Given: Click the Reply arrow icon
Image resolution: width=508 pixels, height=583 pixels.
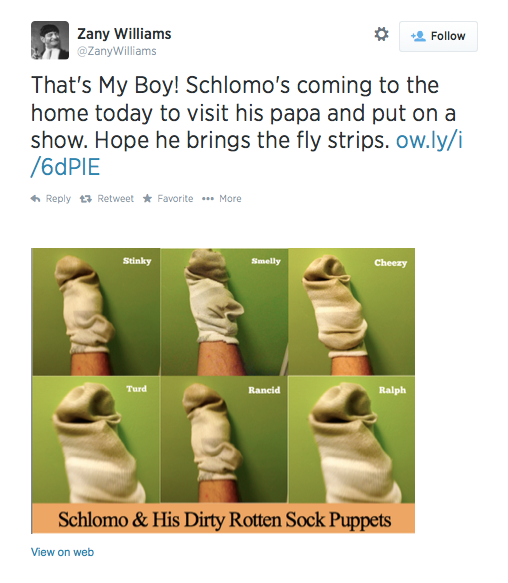Looking at the screenshot, I should pos(35,199).
